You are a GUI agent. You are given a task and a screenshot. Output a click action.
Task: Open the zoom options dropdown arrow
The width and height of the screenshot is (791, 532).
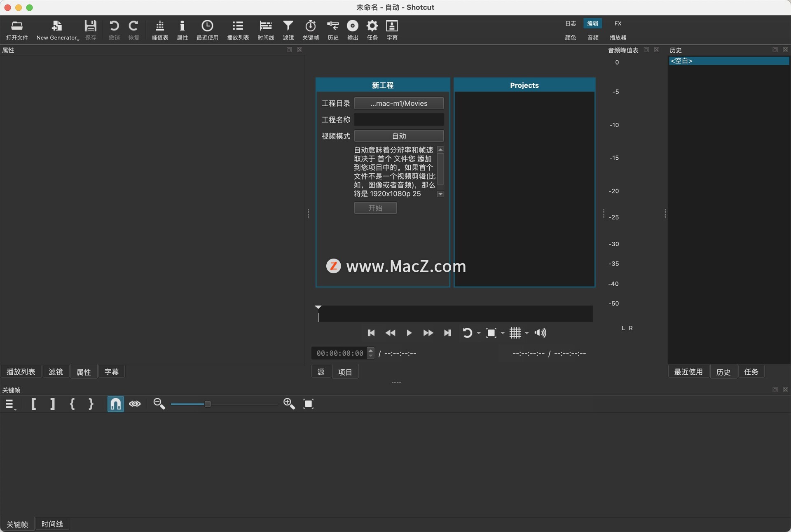pos(503,333)
